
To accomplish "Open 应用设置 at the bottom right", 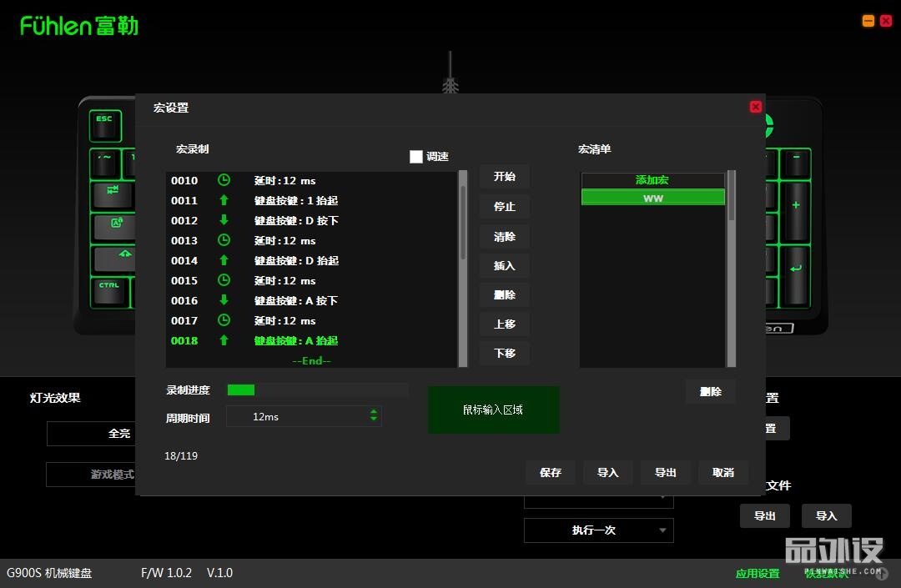I will tap(758, 573).
